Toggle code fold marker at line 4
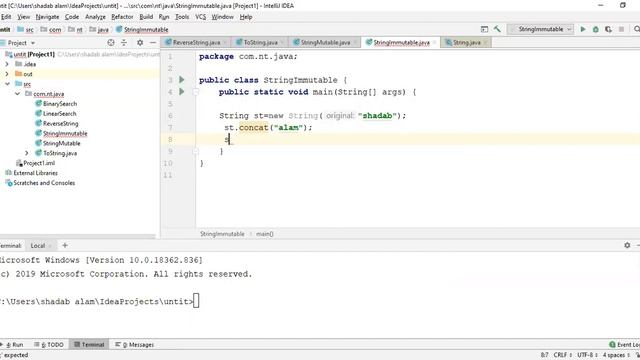Screen dimensions: 640x360 coord(196,92)
